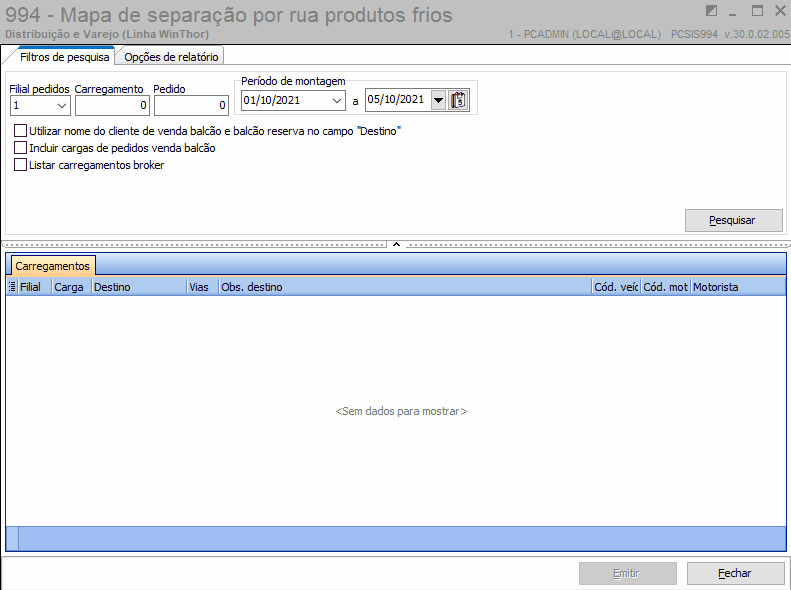Check 'Incluir cargas de pedidos venda balcão'
This screenshot has width=791, height=590.
[20, 148]
